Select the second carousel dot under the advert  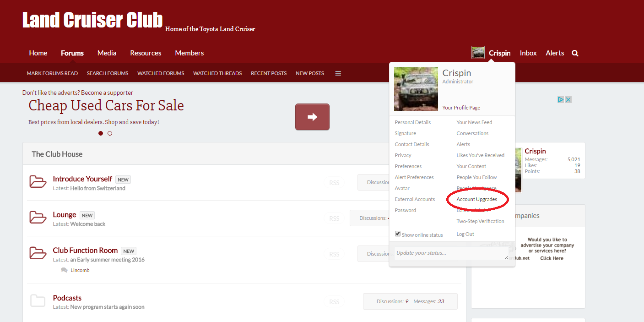click(110, 133)
